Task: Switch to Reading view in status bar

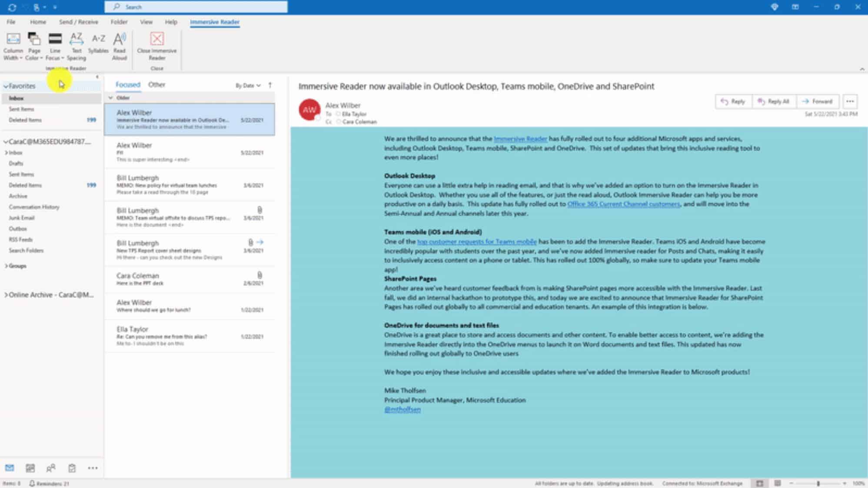Action: tap(778, 483)
